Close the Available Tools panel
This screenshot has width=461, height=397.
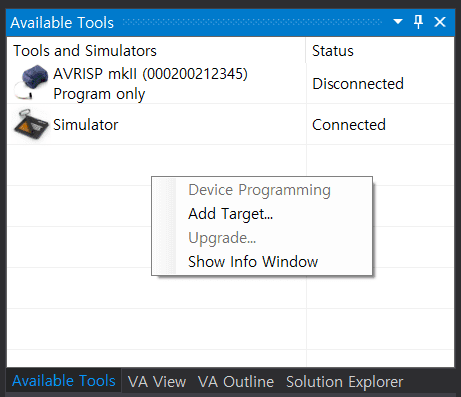(440, 22)
